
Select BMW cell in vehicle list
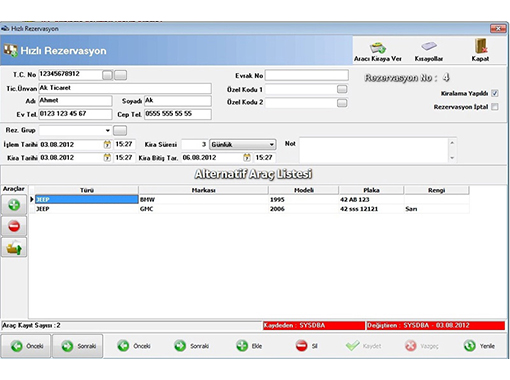(x=204, y=200)
